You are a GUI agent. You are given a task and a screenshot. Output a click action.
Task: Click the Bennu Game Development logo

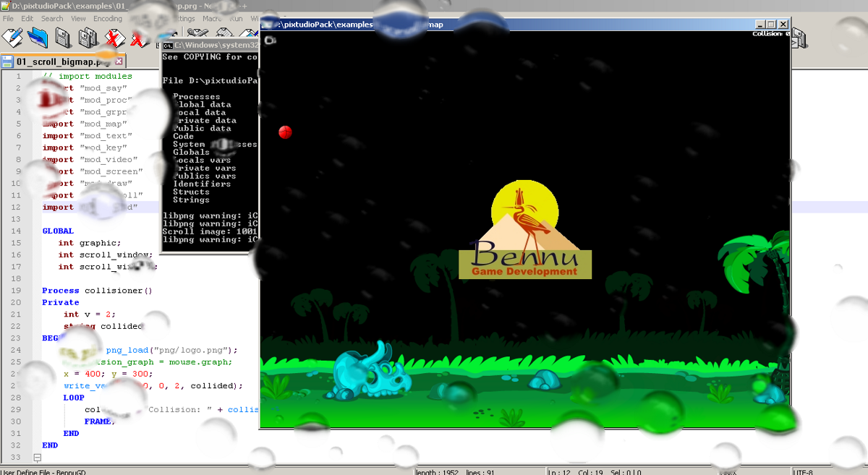click(525, 231)
